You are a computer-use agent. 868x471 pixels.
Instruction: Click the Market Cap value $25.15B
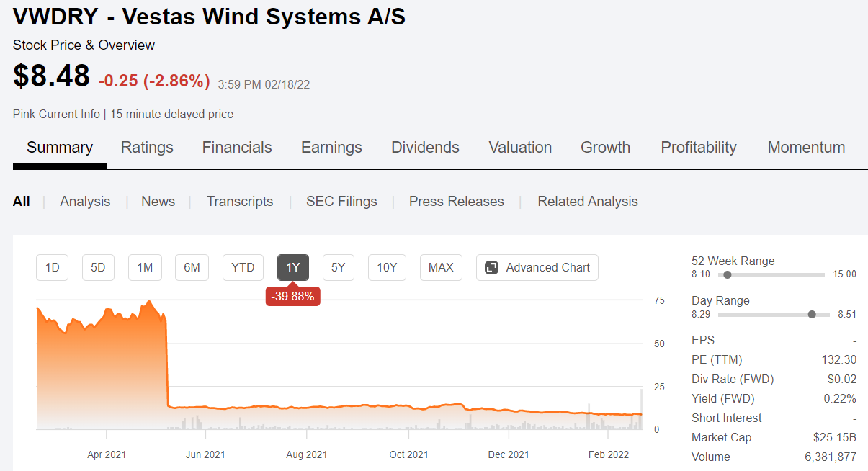point(835,437)
